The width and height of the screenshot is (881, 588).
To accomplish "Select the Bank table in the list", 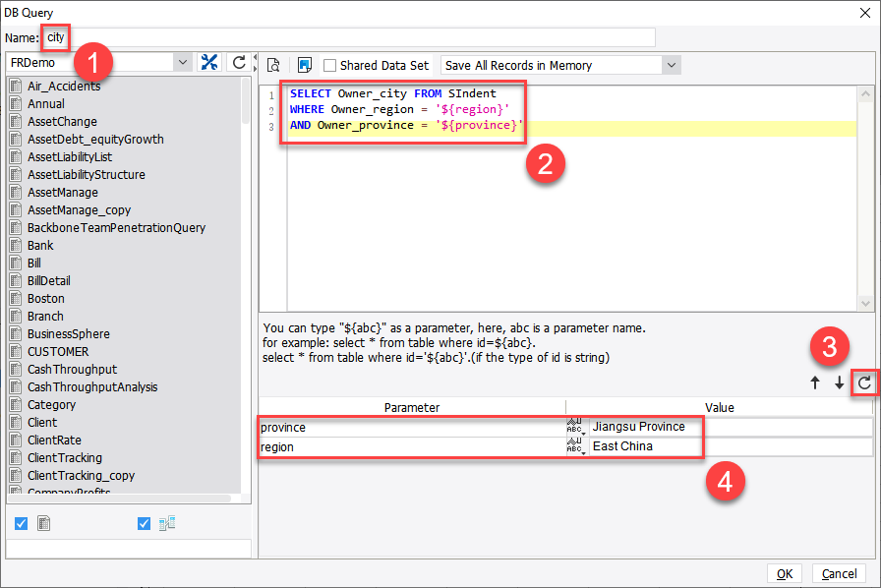I will point(41,245).
